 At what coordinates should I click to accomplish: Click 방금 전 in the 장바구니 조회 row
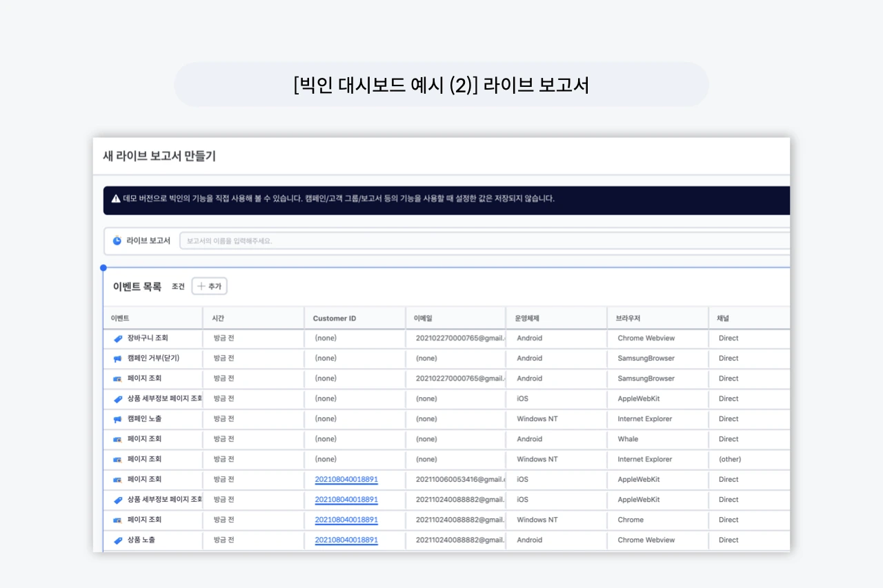click(224, 338)
